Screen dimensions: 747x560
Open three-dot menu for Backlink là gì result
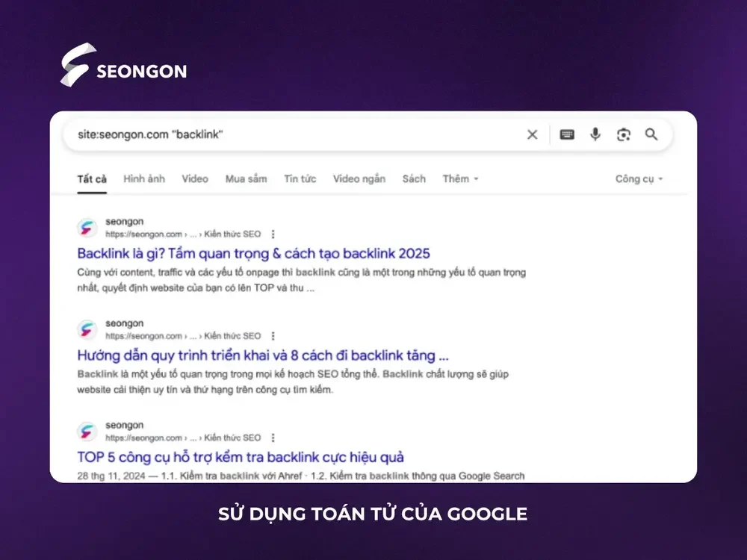[x=273, y=234]
